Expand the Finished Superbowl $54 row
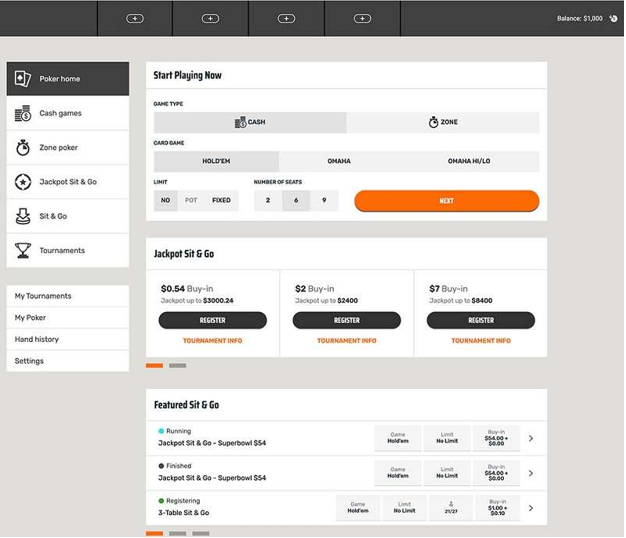 (531, 473)
